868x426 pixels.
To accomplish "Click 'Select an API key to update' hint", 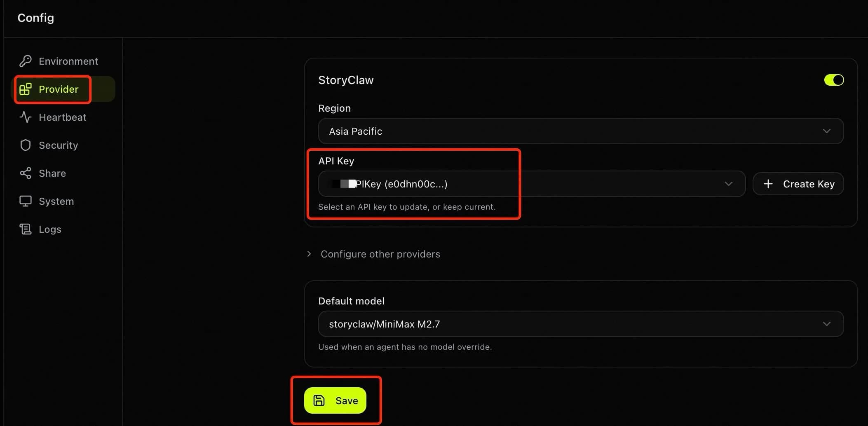I will coord(407,207).
